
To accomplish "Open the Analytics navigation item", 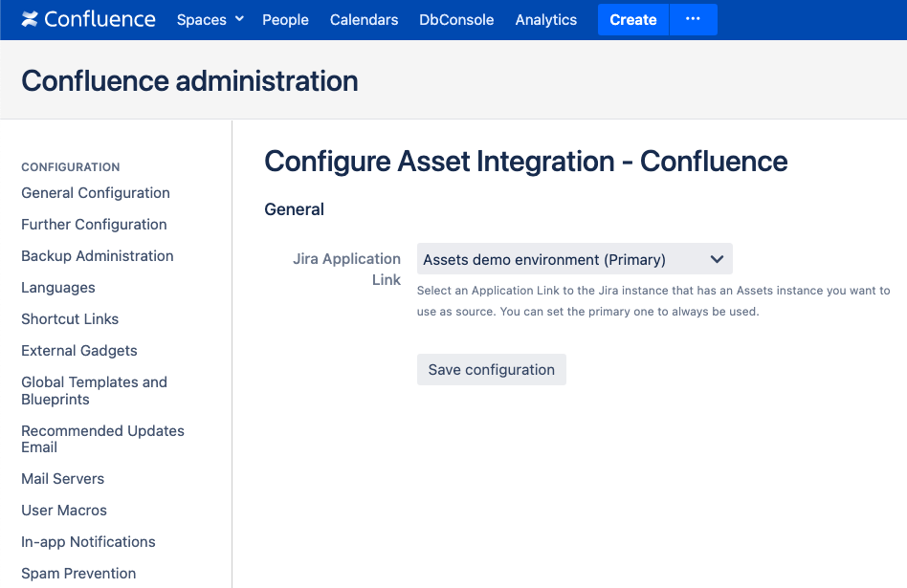I will click(x=545, y=19).
